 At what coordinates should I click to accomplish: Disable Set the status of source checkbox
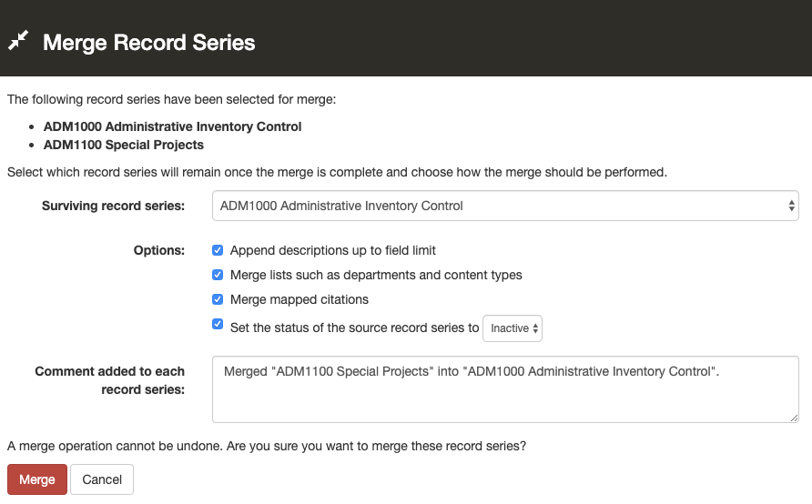[x=218, y=324]
